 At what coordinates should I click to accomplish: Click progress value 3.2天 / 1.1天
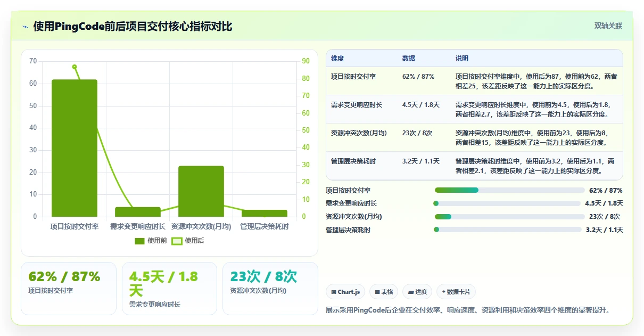tap(605, 230)
